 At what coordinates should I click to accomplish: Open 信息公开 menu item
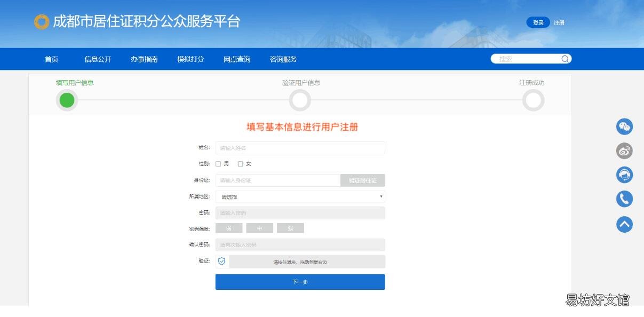point(98,59)
